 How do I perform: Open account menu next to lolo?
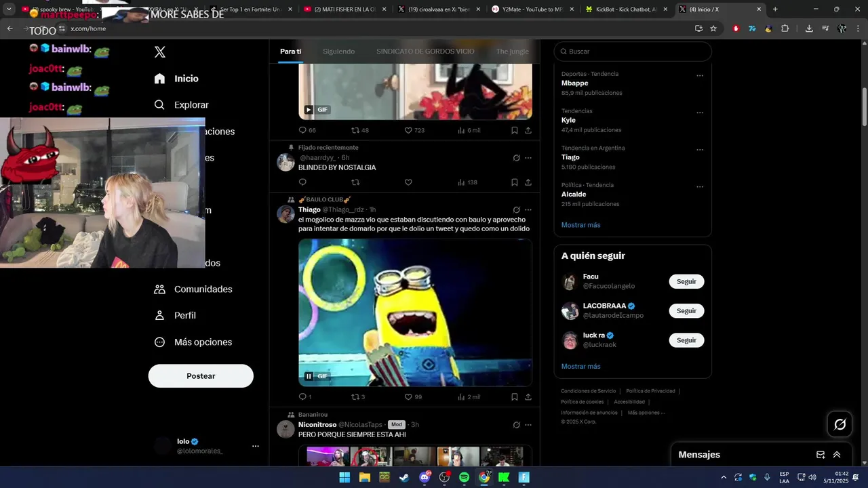click(256, 446)
